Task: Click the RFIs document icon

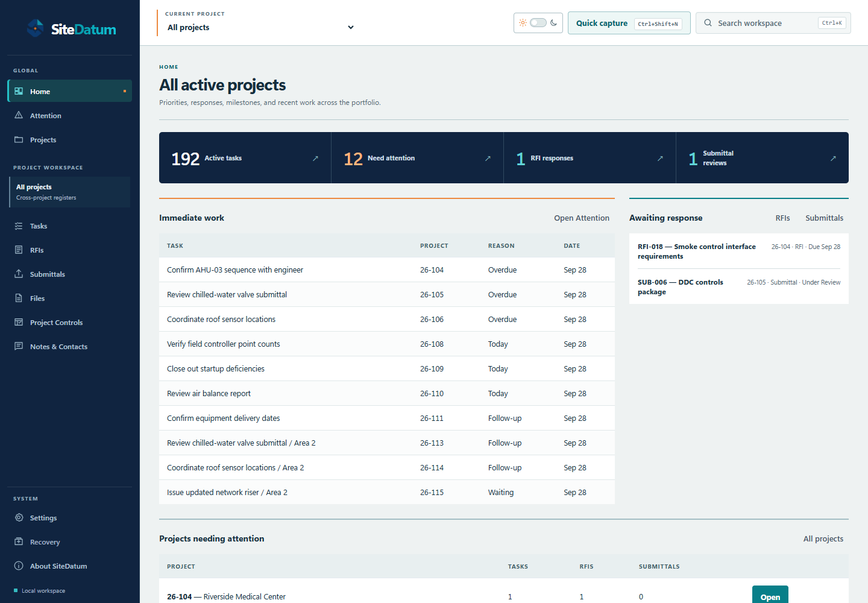Action: pos(19,250)
